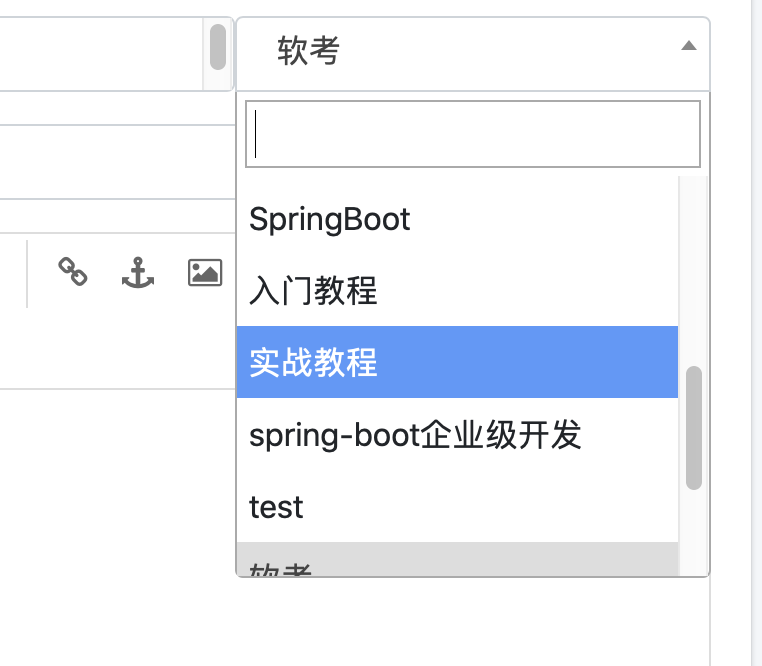This screenshot has width=762, height=666.
Task: Collapse the 软考 dropdown arrow
Action: coord(689,46)
